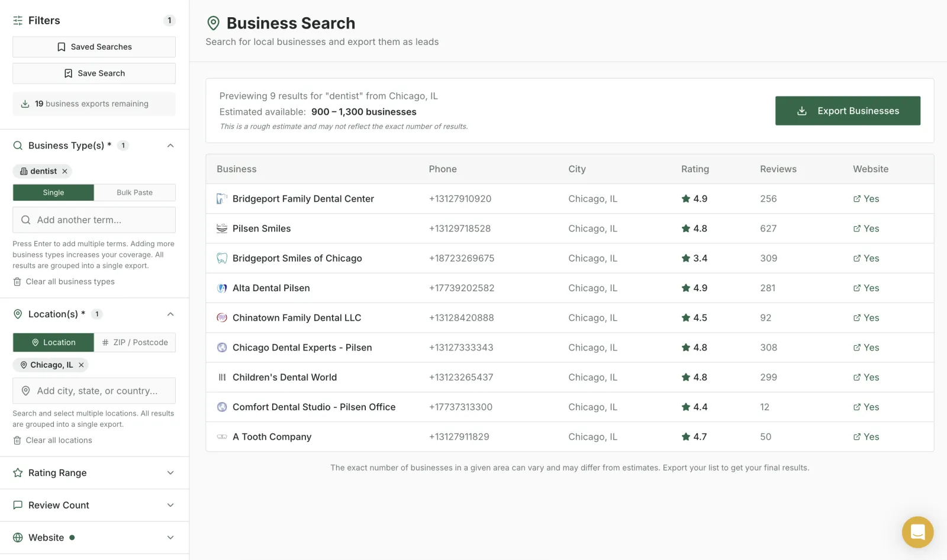Click the Rating column header
947x560 pixels.
[695, 169]
